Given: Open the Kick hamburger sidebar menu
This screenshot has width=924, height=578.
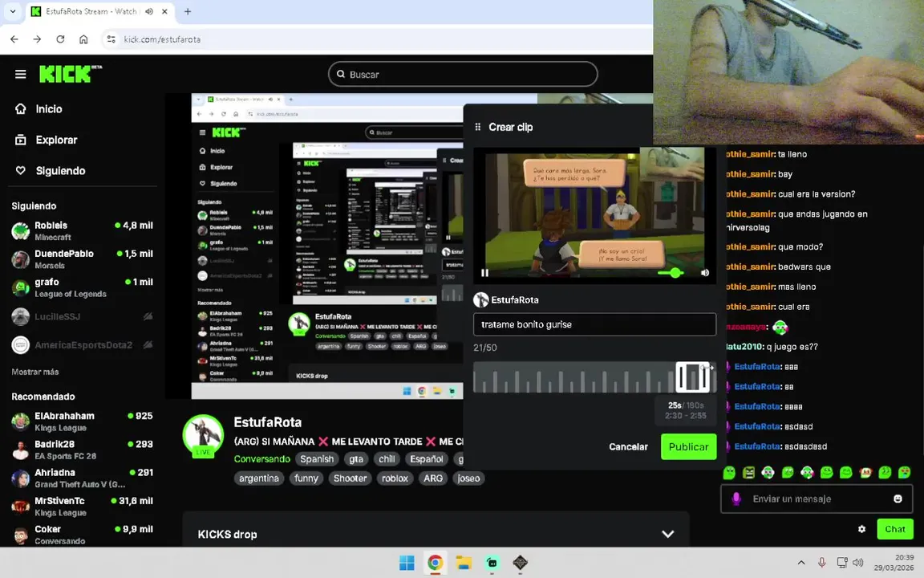Looking at the screenshot, I should [21, 75].
